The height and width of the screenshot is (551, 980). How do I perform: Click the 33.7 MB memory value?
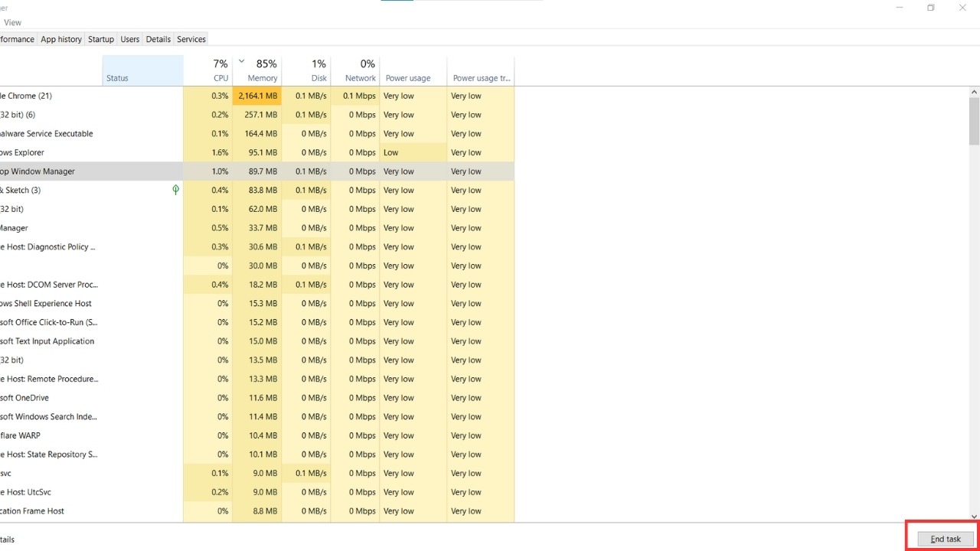click(257, 228)
